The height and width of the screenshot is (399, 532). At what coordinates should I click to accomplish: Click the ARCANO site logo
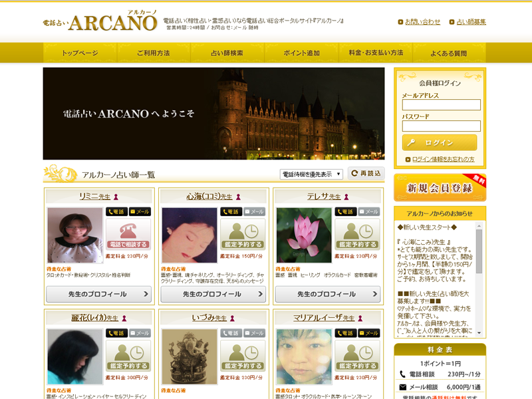(x=100, y=21)
